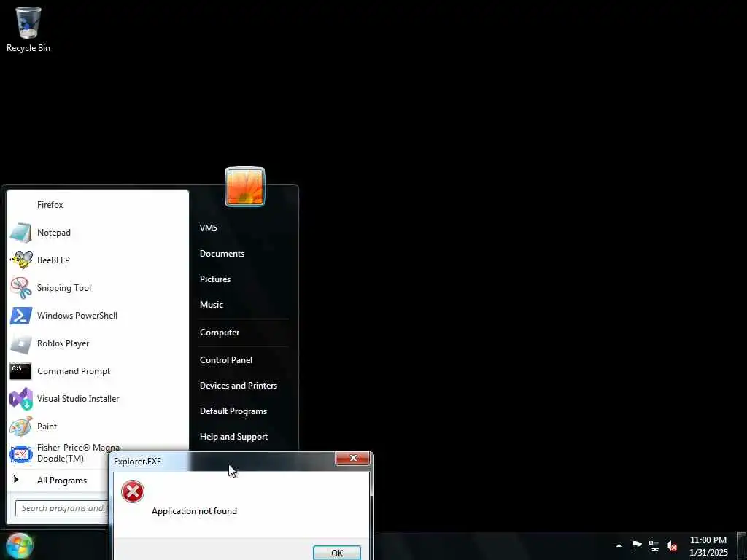Viewport: 747px width, 560px height.
Task: Click 'Windows PowerShell' label text
Action: point(77,316)
